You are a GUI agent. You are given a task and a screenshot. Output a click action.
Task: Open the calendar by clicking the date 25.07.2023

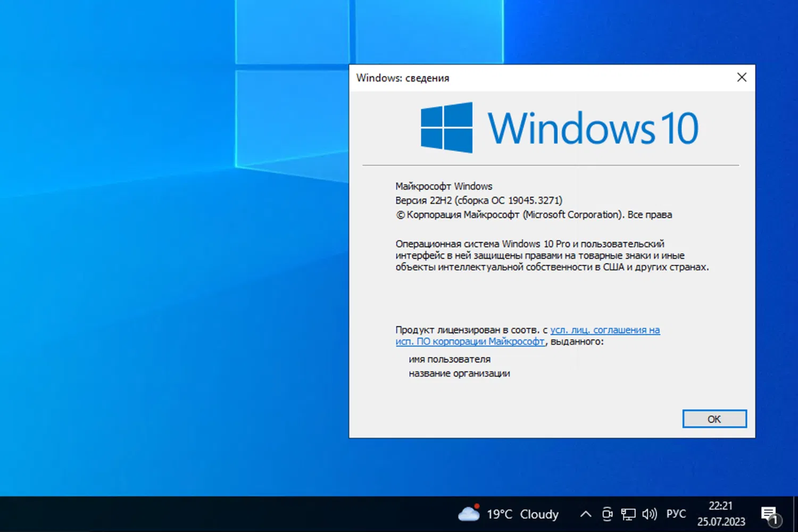tap(721, 521)
